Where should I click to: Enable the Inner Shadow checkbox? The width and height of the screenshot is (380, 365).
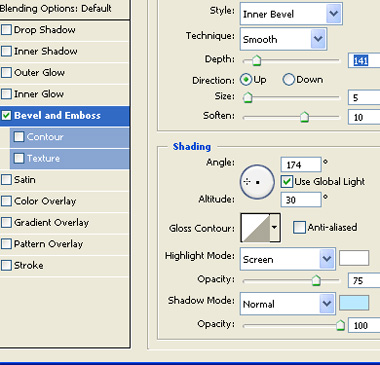pyautogui.click(x=6, y=51)
